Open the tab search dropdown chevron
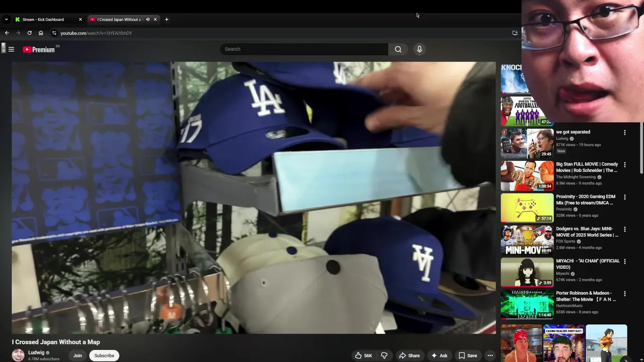Viewport: 644px width, 362px height. 6,19
